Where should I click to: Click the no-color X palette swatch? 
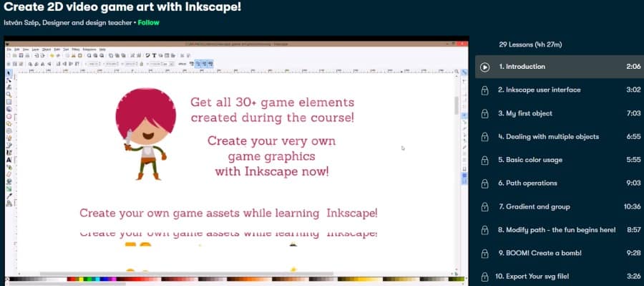pyautogui.click(x=7, y=279)
